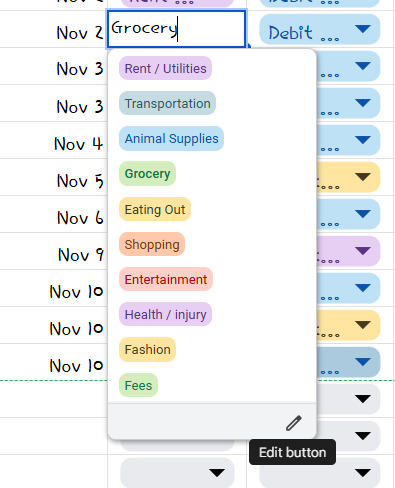The width and height of the screenshot is (395, 488).
Task: Open the purple dropdown arrow on Nov 9 row
Action: pos(363,251)
